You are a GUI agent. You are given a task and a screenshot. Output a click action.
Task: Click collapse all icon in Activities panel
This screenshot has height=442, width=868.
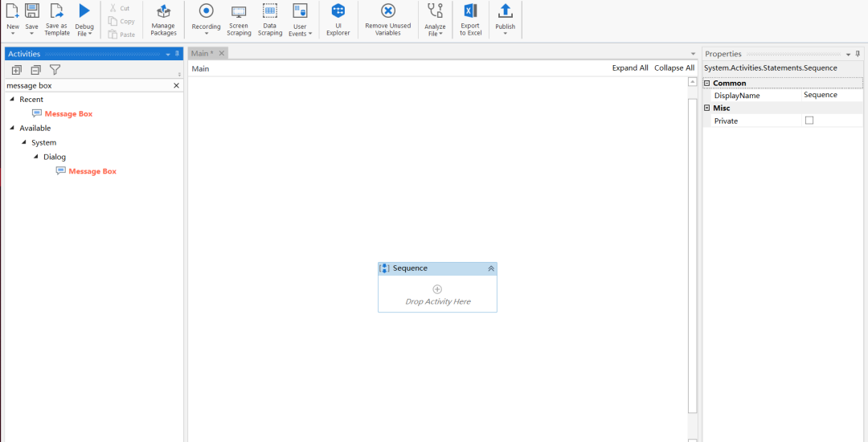tap(35, 70)
